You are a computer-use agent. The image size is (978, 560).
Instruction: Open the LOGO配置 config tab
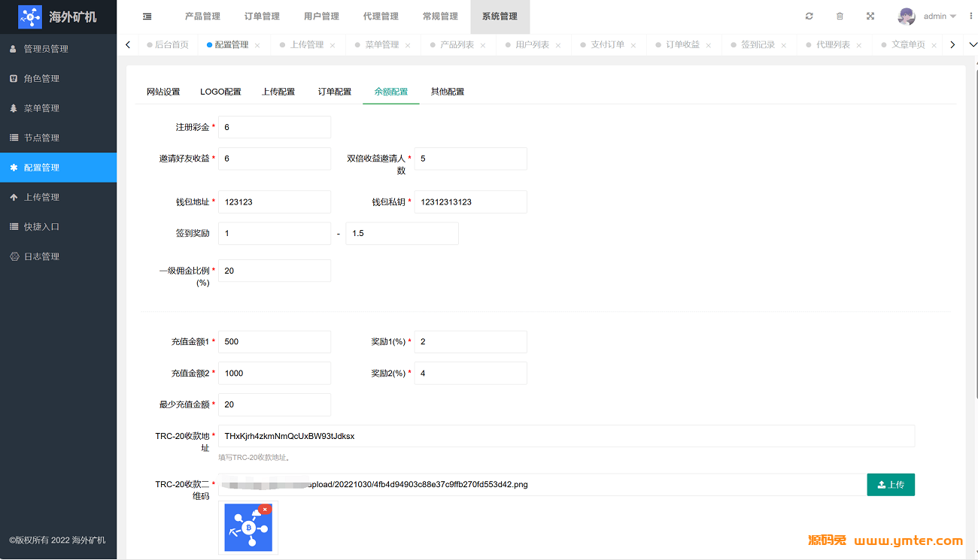(x=221, y=92)
